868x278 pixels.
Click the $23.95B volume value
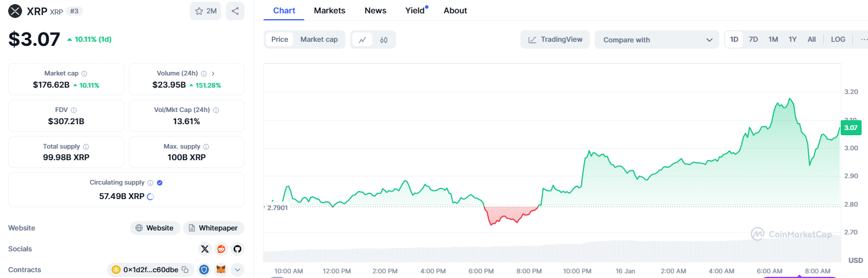[169, 85]
